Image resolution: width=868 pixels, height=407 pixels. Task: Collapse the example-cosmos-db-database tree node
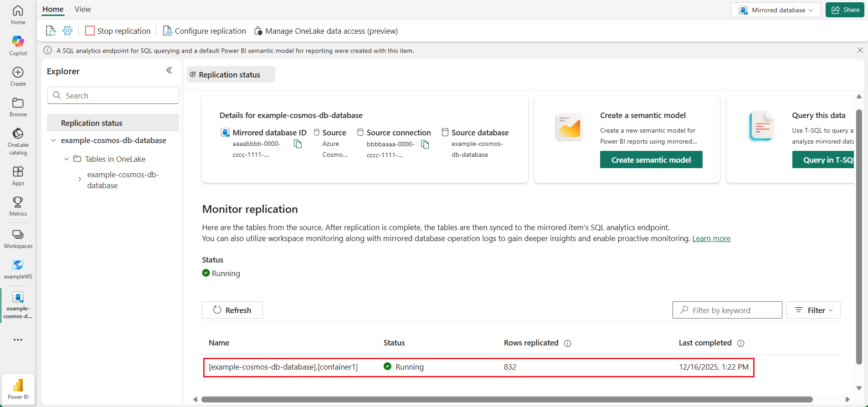point(53,140)
